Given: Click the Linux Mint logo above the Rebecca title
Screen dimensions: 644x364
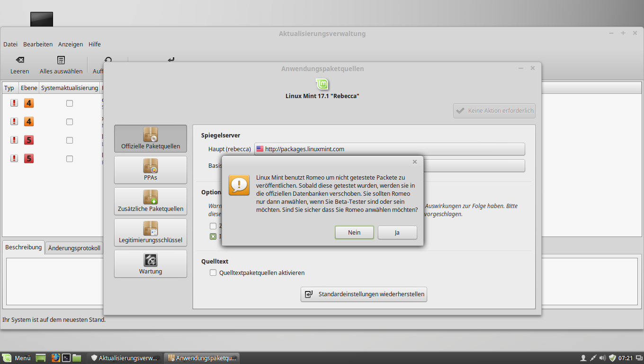Looking at the screenshot, I should [x=322, y=84].
